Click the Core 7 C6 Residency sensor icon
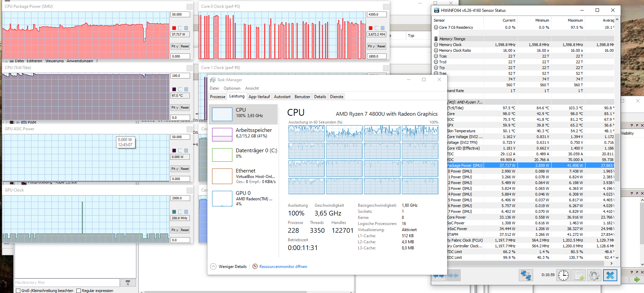Viewport: 644px width, 293px height. coord(436,27)
